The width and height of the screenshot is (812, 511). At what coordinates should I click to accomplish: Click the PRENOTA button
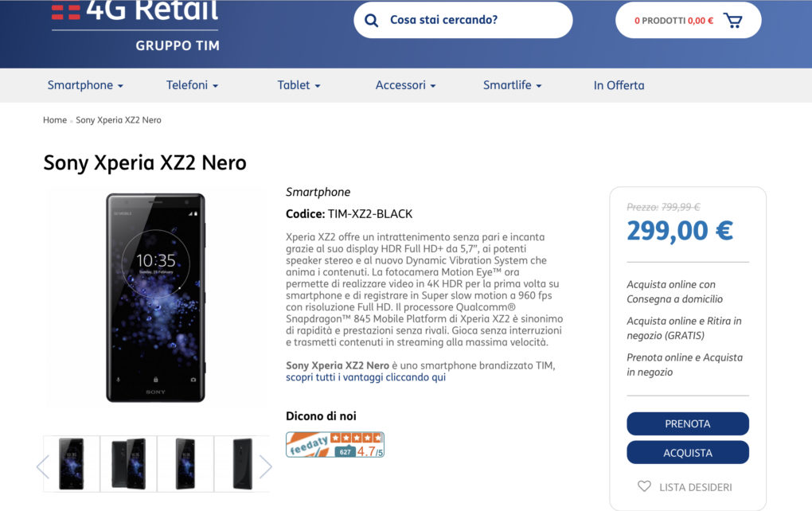[688, 423]
